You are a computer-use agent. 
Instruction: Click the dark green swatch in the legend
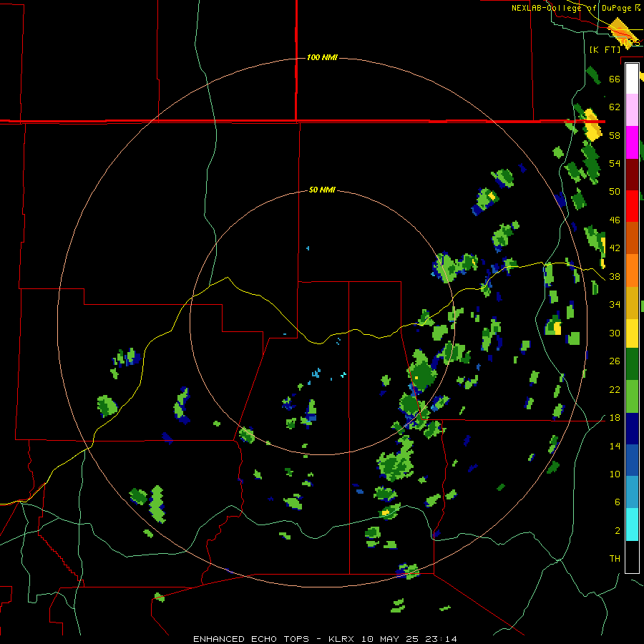click(x=632, y=364)
